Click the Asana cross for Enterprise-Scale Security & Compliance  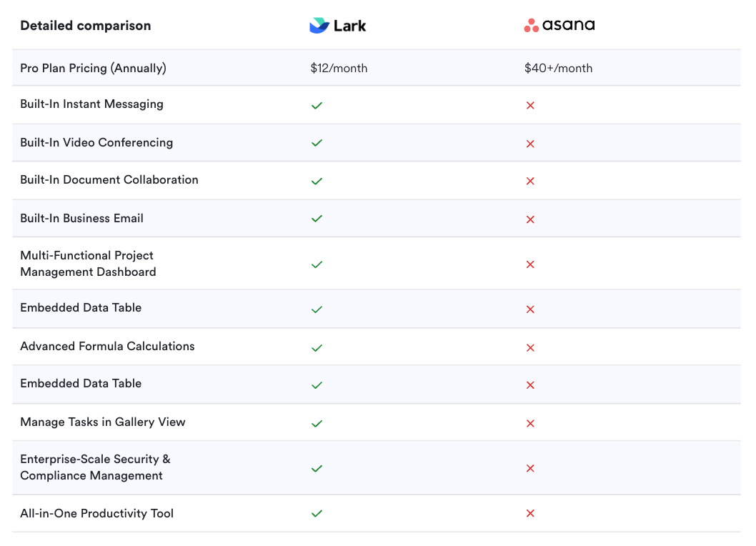pyautogui.click(x=530, y=468)
